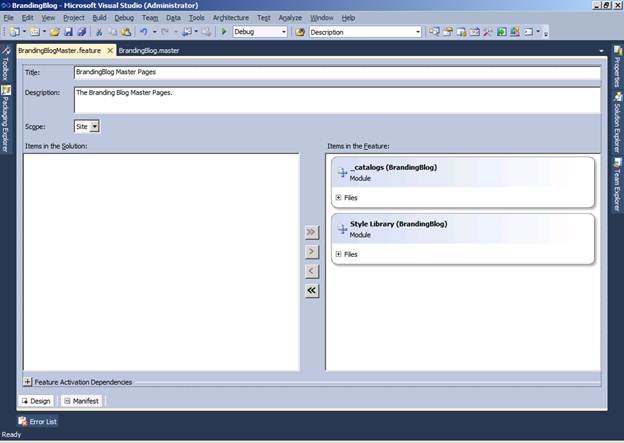This screenshot has height=443, width=624.
Task: Open the Architecture menu
Action: pyautogui.click(x=231, y=18)
